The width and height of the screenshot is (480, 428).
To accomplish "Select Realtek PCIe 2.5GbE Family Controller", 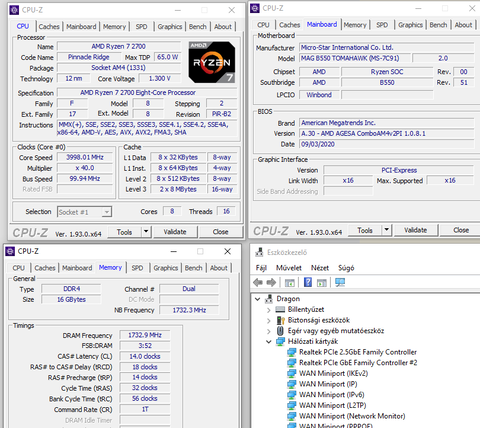I will point(358,352).
